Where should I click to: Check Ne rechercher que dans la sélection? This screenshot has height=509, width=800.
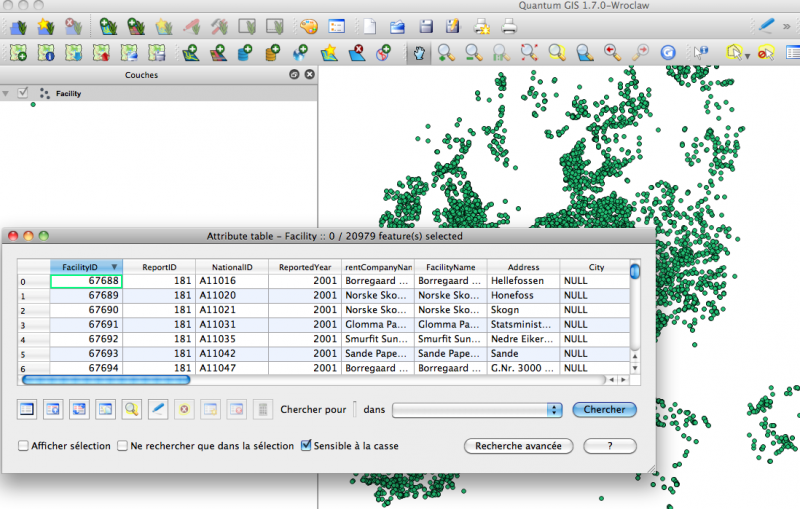(x=123, y=446)
